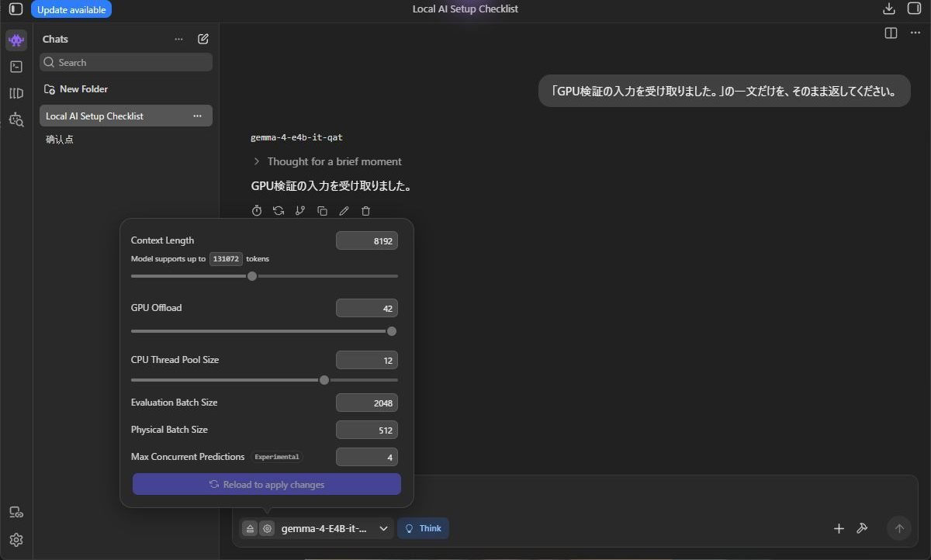The image size is (931, 560).
Task: Open the My Models library icon
Action: click(x=16, y=93)
